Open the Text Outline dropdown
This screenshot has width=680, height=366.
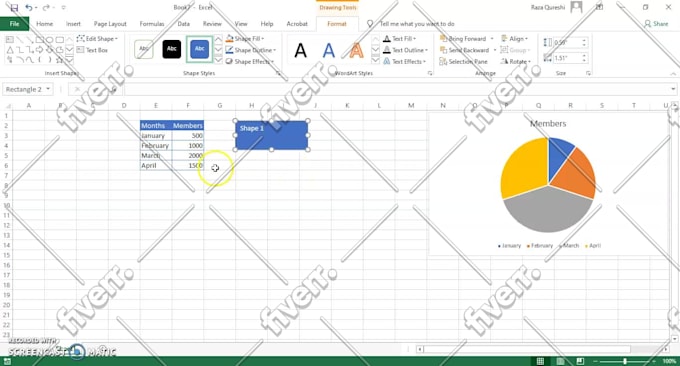[405, 50]
